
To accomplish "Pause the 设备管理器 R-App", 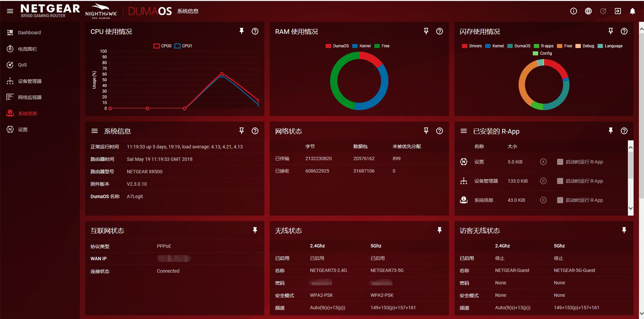I will click(543, 181).
